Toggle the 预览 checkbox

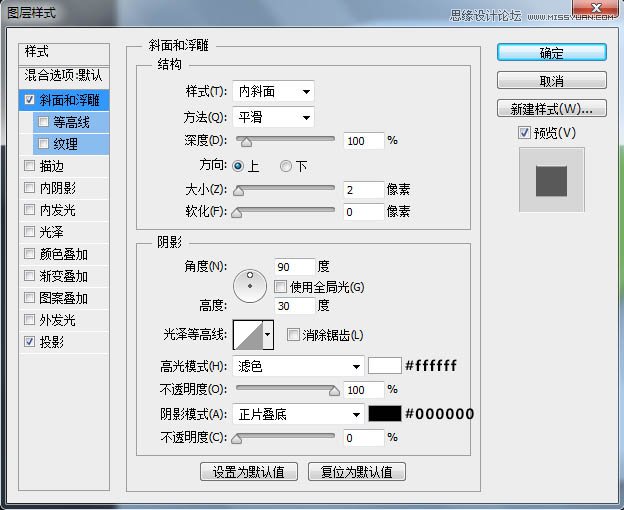525,132
